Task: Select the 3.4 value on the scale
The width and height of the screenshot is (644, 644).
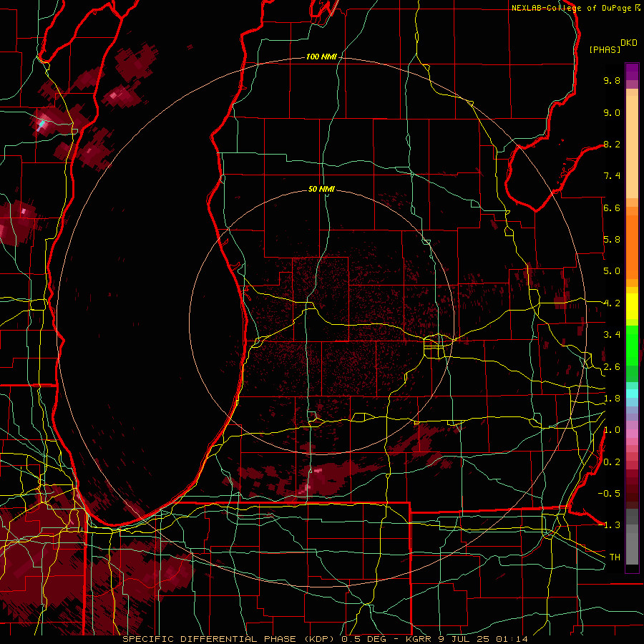Action: point(612,335)
